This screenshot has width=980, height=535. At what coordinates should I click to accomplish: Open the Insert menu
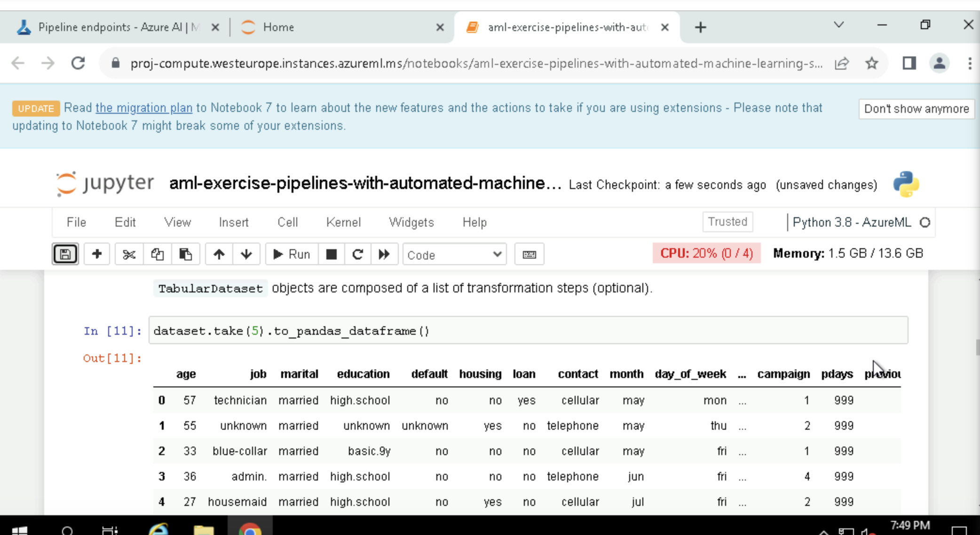tap(234, 222)
